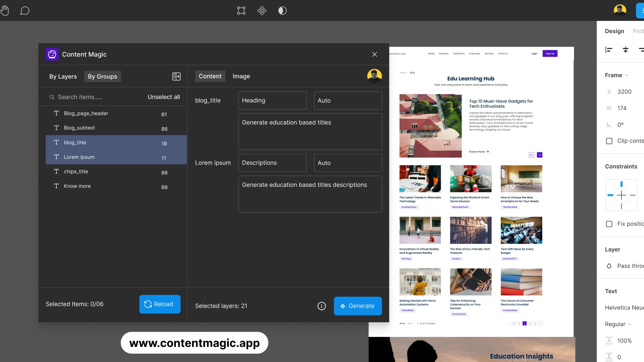
Task: Select the chips_title layer row
Action: coord(116,171)
